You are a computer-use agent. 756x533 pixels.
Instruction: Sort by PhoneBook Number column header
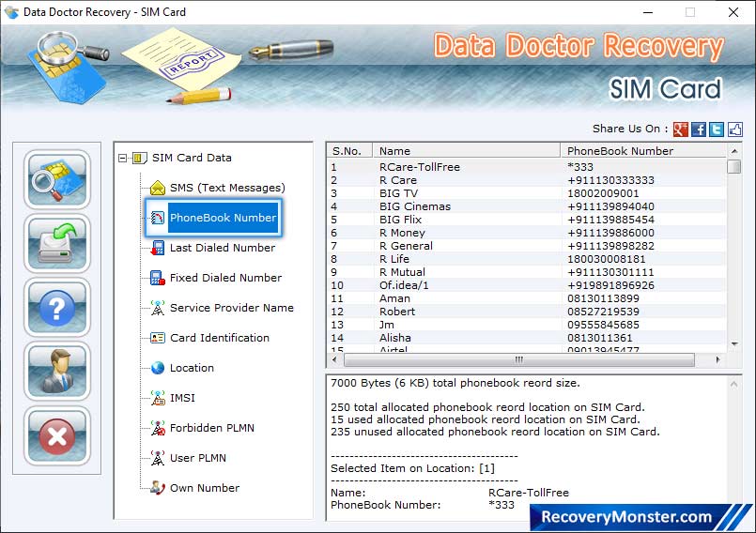click(643, 151)
